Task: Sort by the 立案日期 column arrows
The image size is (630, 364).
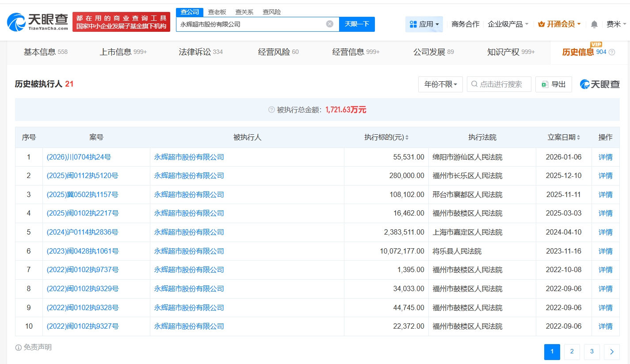Action: pyautogui.click(x=578, y=137)
